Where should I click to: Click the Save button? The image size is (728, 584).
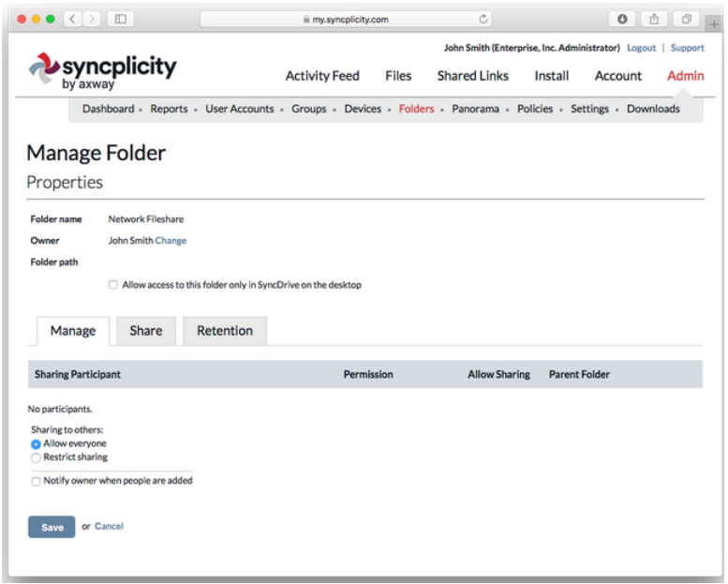tap(52, 527)
